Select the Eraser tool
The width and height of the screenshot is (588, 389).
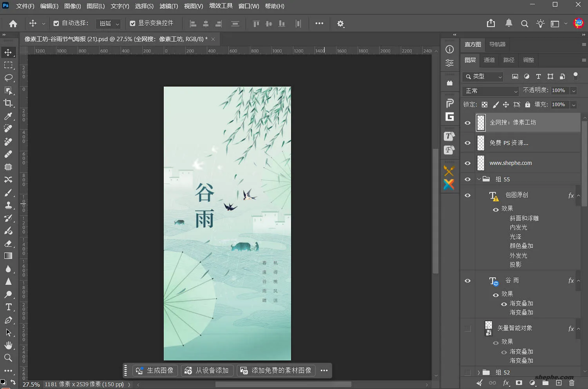(x=8, y=243)
